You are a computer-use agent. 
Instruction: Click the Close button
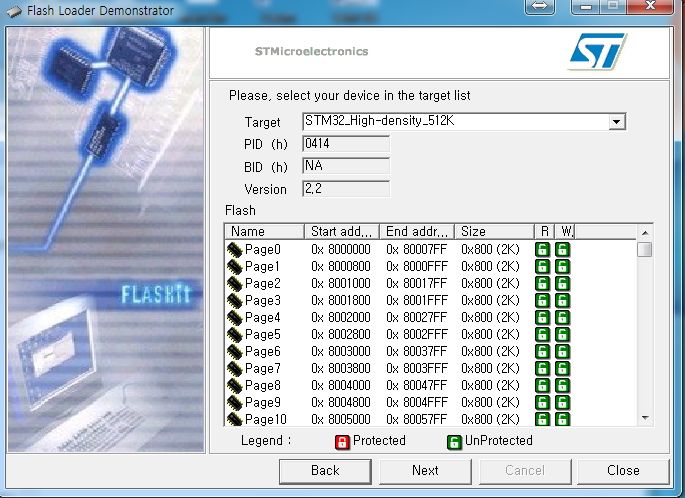[x=623, y=471]
